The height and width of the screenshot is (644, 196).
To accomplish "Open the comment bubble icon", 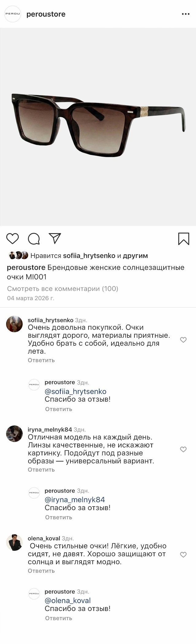I will [x=34, y=239].
